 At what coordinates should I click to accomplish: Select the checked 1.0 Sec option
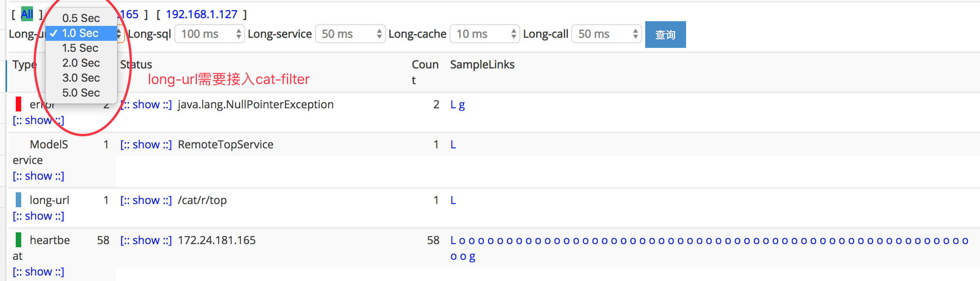[81, 33]
